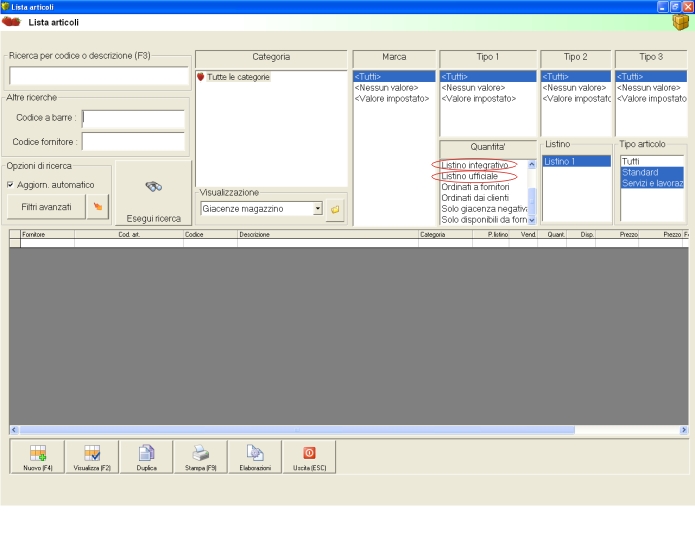
Task: Click the red tomato icon in header
Action: (11, 21)
